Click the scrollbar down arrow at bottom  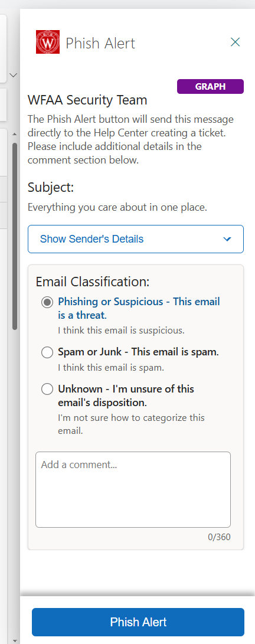[x=14, y=640]
